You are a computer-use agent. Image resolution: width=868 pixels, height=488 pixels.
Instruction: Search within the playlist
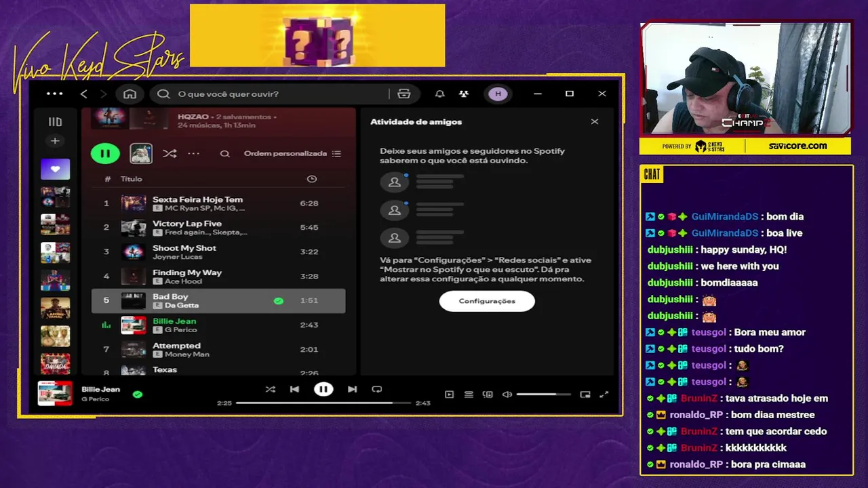point(224,154)
